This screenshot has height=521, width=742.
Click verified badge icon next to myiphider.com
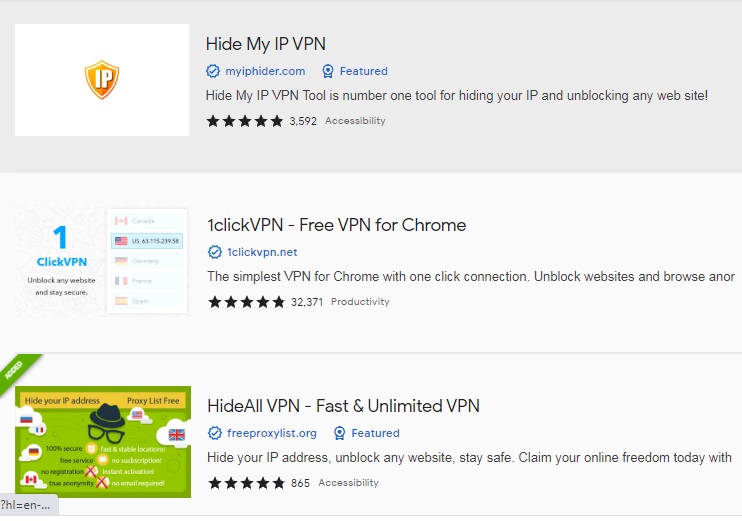[213, 71]
